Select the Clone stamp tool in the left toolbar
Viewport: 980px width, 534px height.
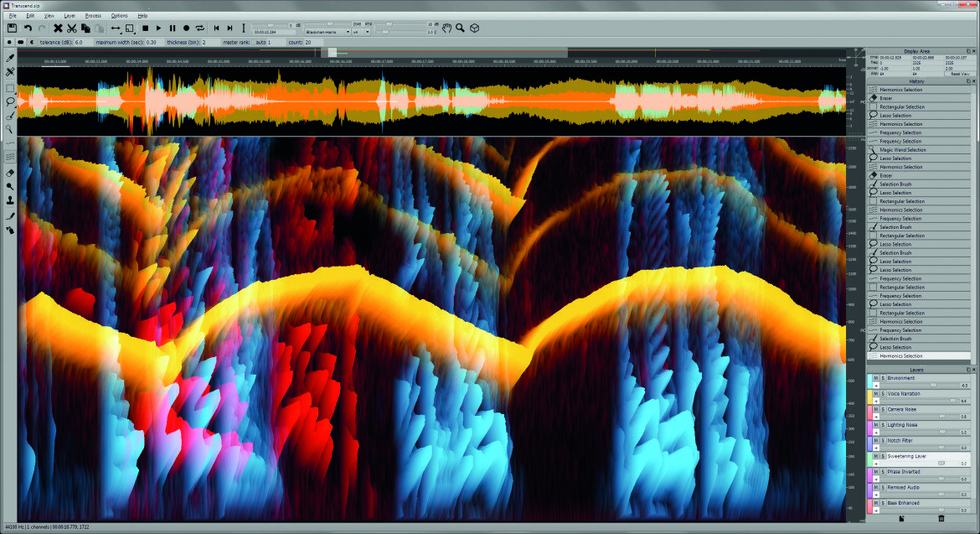(10, 200)
